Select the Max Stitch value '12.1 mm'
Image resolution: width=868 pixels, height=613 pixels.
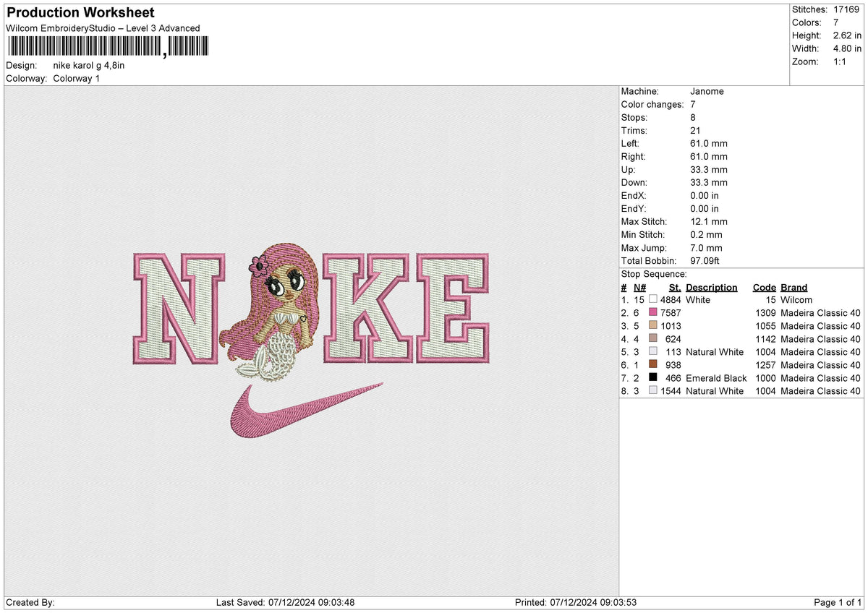709,221
